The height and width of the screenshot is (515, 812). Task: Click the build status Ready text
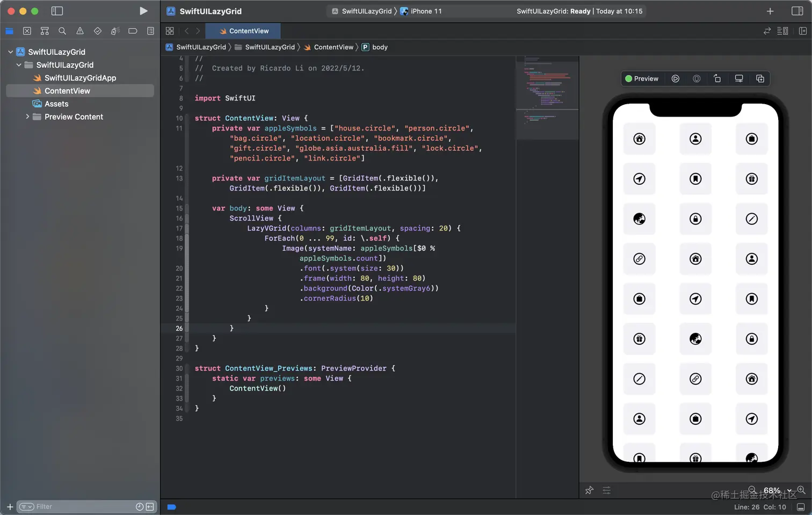click(x=580, y=11)
